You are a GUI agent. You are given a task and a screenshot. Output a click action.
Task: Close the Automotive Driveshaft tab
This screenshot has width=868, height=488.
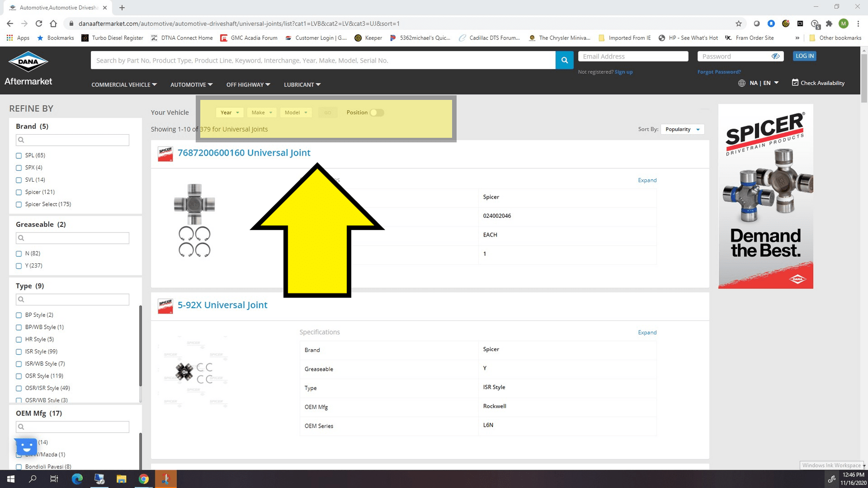point(105,7)
